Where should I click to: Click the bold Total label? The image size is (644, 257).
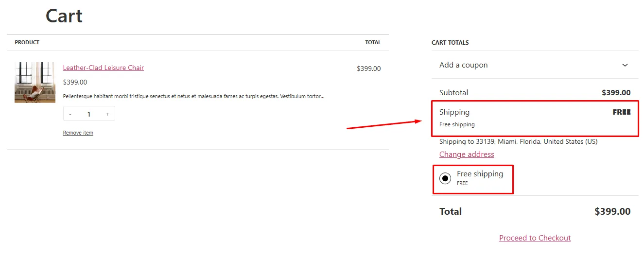point(451,211)
